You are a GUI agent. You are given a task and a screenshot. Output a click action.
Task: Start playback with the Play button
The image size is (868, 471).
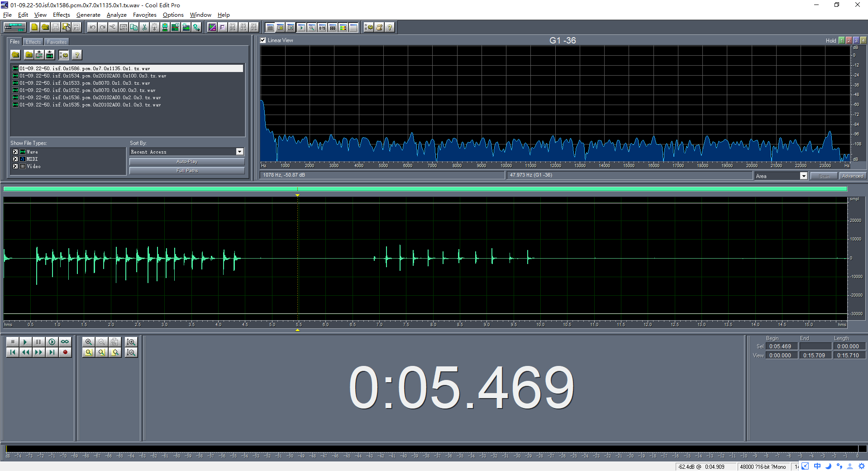25,342
